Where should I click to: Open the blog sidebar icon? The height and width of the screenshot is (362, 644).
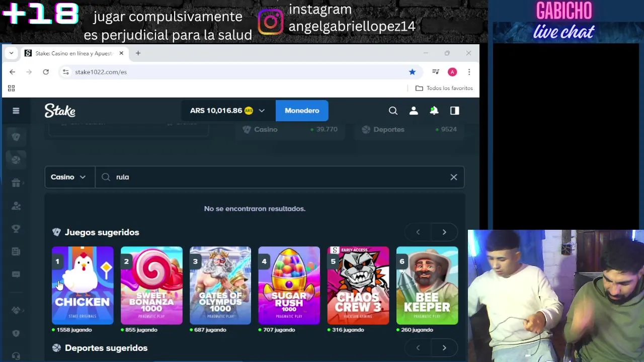[x=16, y=251]
